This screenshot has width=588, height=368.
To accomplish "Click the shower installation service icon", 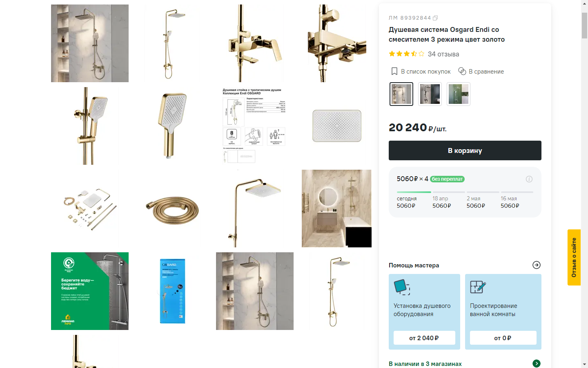I will point(402,287).
